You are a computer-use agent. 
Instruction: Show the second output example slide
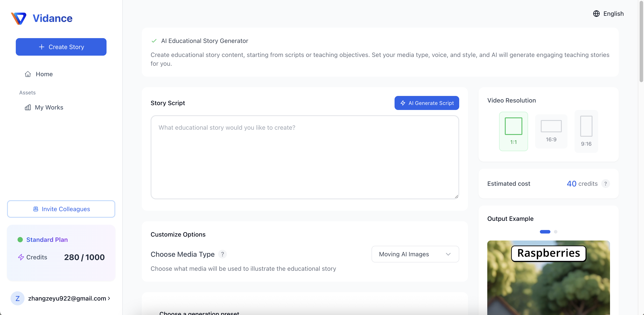(x=555, y=232)
